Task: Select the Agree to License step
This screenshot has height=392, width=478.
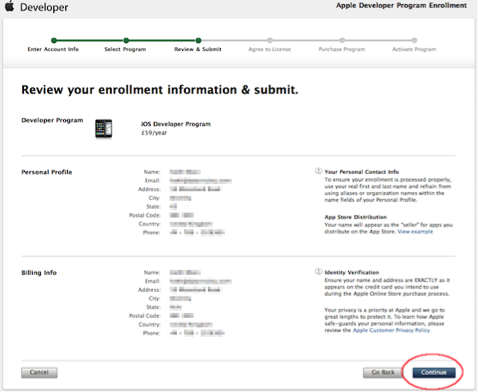Action: pyautogui.click(x=270, y=49)
